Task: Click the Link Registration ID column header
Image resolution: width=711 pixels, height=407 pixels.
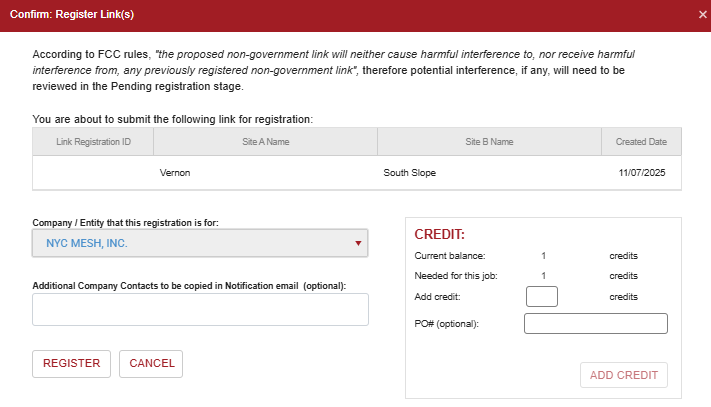Action: pyautogui.click(x=93, y=142)
